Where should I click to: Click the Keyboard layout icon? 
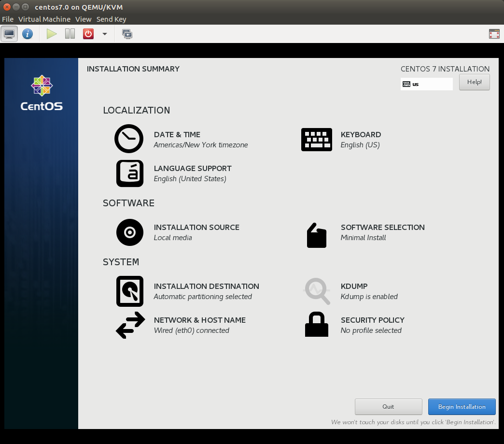click(316, 140)
